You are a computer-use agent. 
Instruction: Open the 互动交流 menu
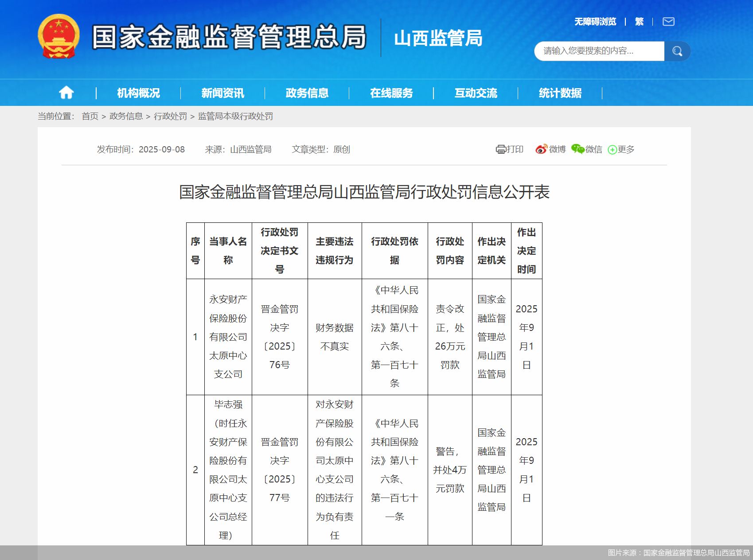(x=476, y=93)
